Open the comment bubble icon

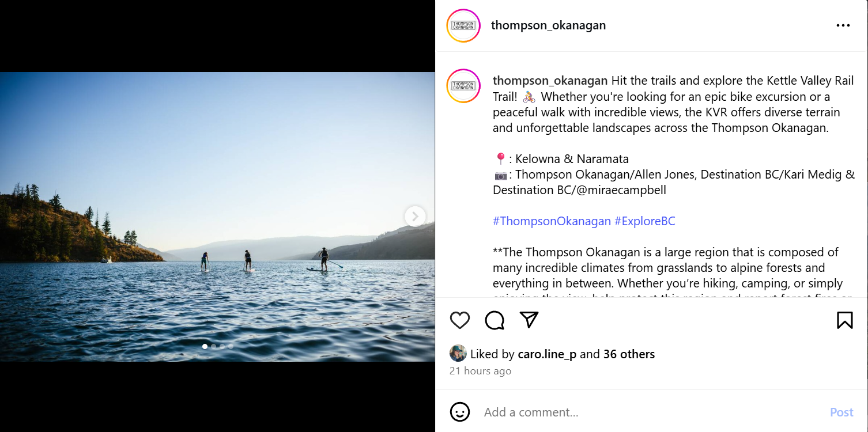pyautogui.click(x=495, y=320)
